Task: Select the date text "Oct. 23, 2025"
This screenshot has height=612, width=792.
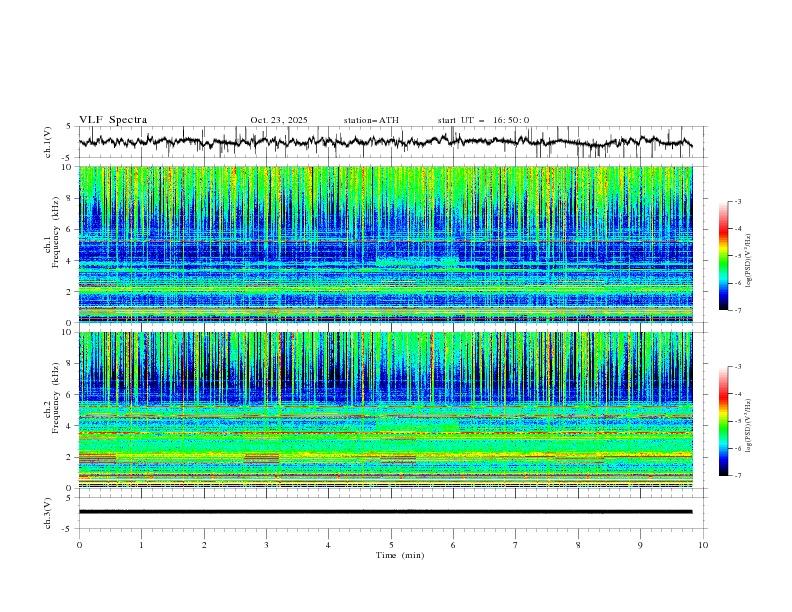Action: coord(279,120)
